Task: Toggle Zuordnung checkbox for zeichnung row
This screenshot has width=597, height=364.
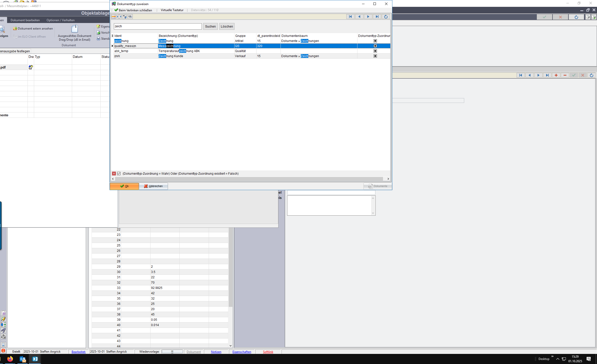Action: 375,41
